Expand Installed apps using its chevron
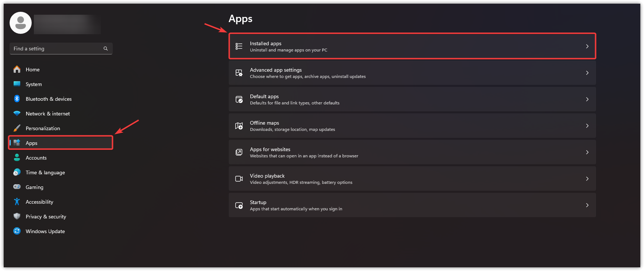 587,46
